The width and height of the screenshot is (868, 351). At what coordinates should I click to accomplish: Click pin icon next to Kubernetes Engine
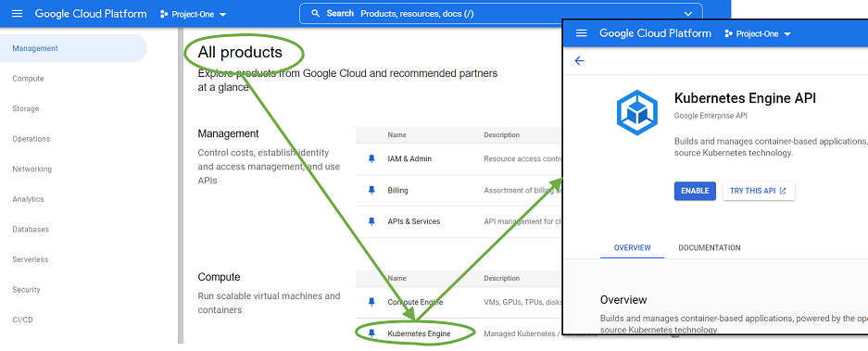[x=371, y=333]
